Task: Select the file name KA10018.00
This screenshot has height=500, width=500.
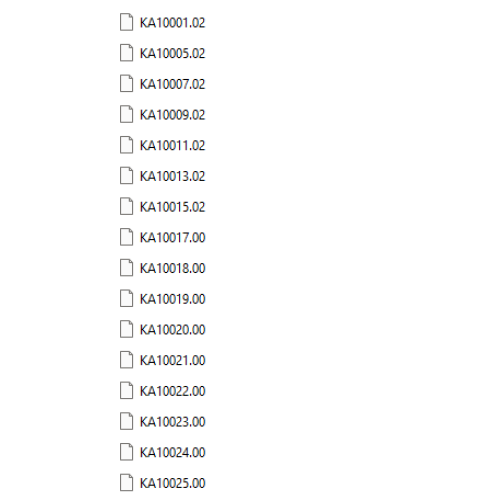Action: coord(172,268)
